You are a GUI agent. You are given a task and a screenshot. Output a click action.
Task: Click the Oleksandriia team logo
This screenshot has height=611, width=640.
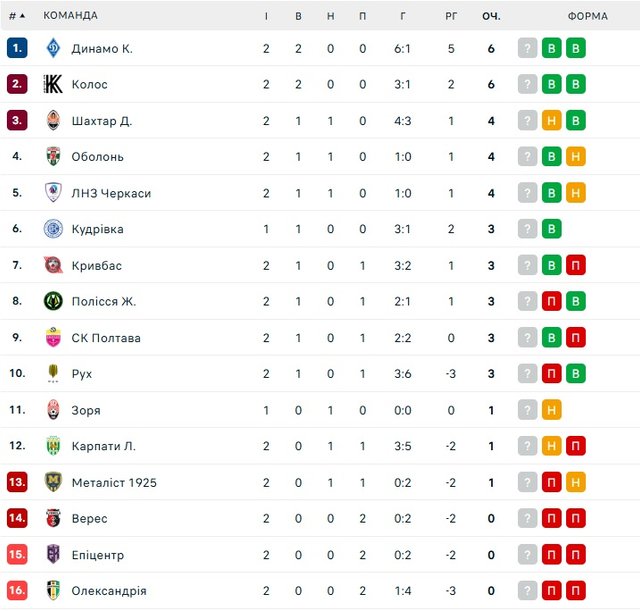[54, 590]
